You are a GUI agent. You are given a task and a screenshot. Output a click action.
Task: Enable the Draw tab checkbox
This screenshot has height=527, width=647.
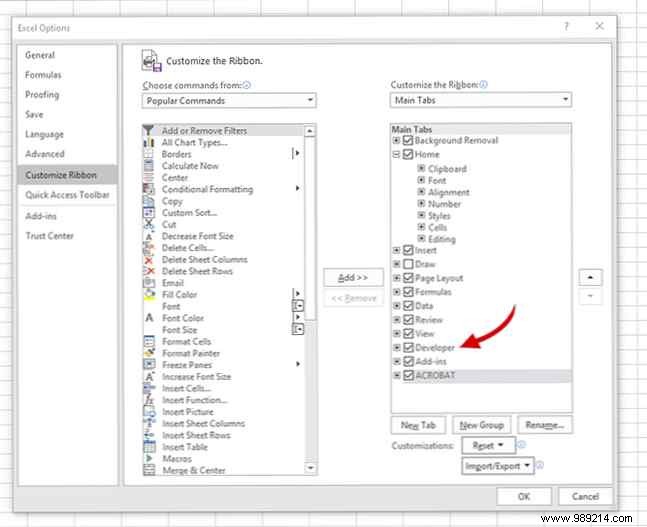coord(408,264)
